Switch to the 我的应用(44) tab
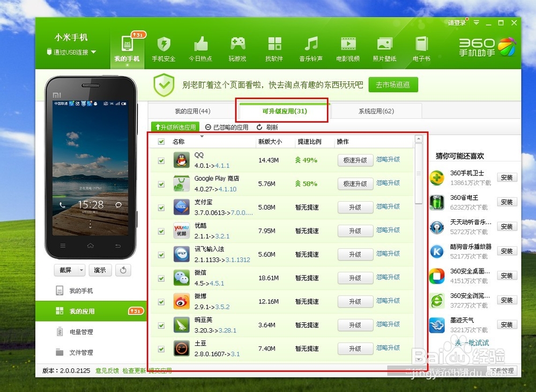 point(192,111)
